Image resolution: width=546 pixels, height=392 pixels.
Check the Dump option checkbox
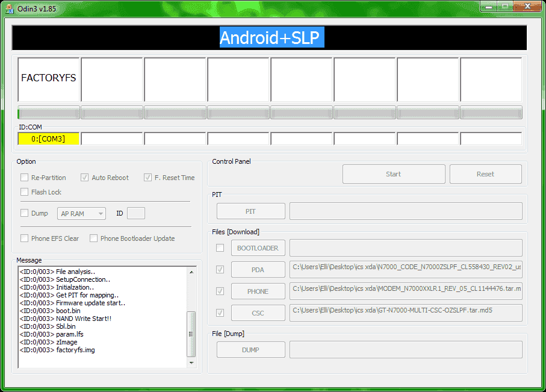click(24, 213)
